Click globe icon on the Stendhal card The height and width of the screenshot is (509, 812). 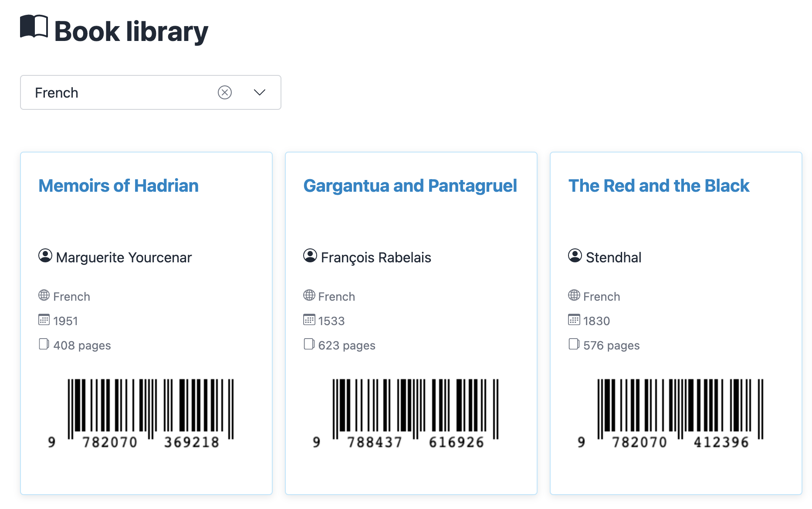[574, 295]
